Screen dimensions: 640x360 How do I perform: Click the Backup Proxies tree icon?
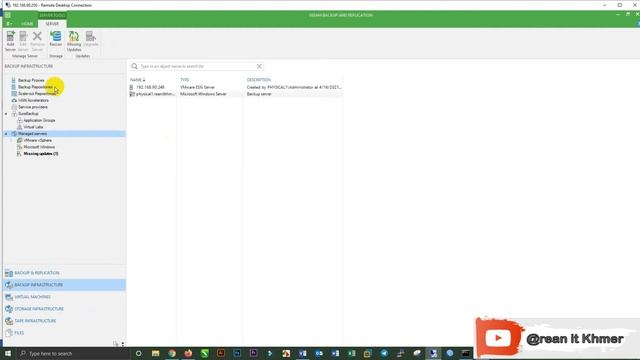tap(14, 80)
